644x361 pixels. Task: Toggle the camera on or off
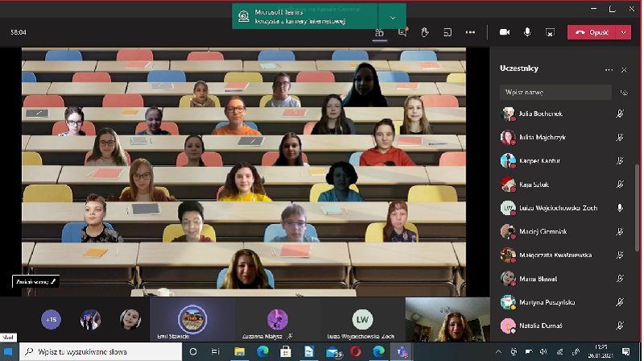(x=505, y=32)
